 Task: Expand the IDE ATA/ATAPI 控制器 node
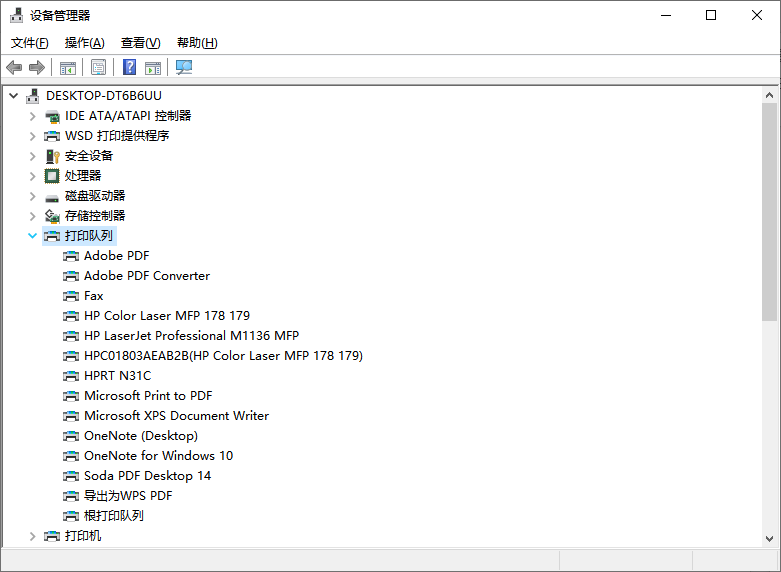tap(33, 116)
